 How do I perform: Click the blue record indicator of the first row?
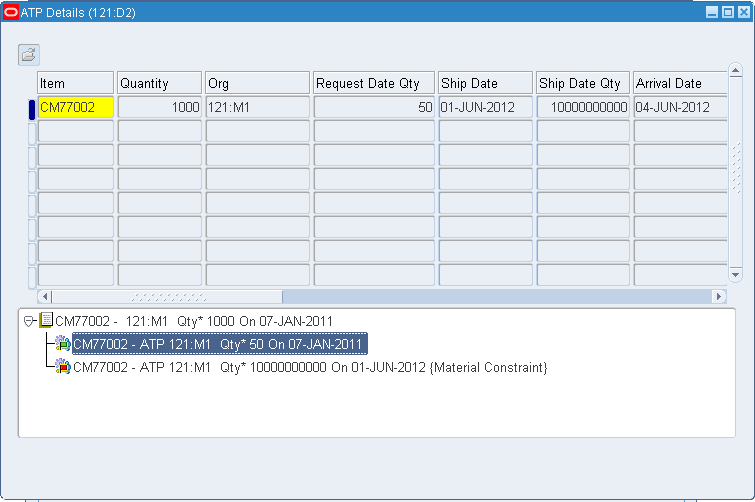(32, 109)
